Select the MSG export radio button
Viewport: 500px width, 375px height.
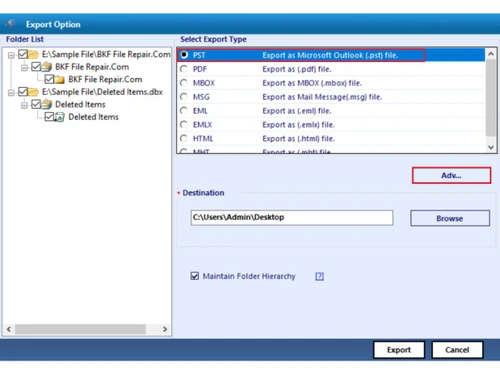pyautogui.click(x=184, y=97)
